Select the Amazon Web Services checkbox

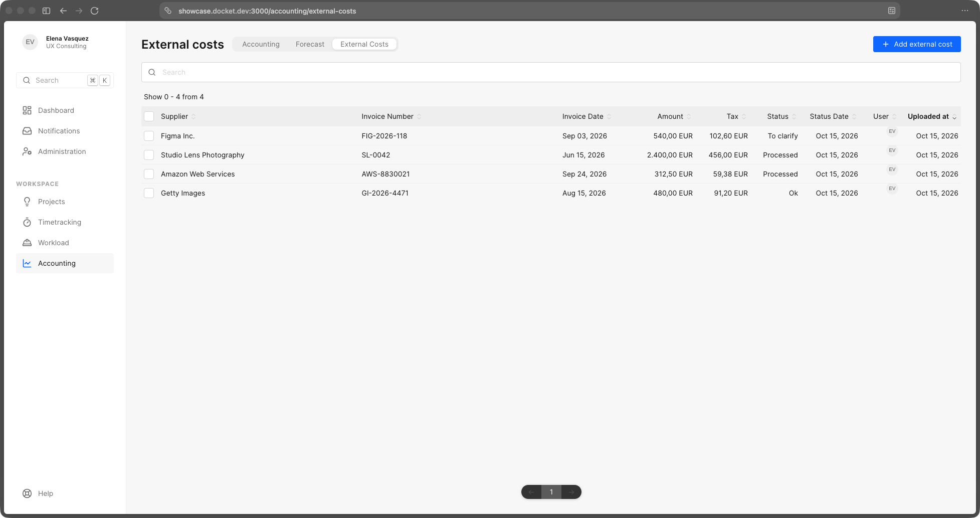click(x=149, y=174)
